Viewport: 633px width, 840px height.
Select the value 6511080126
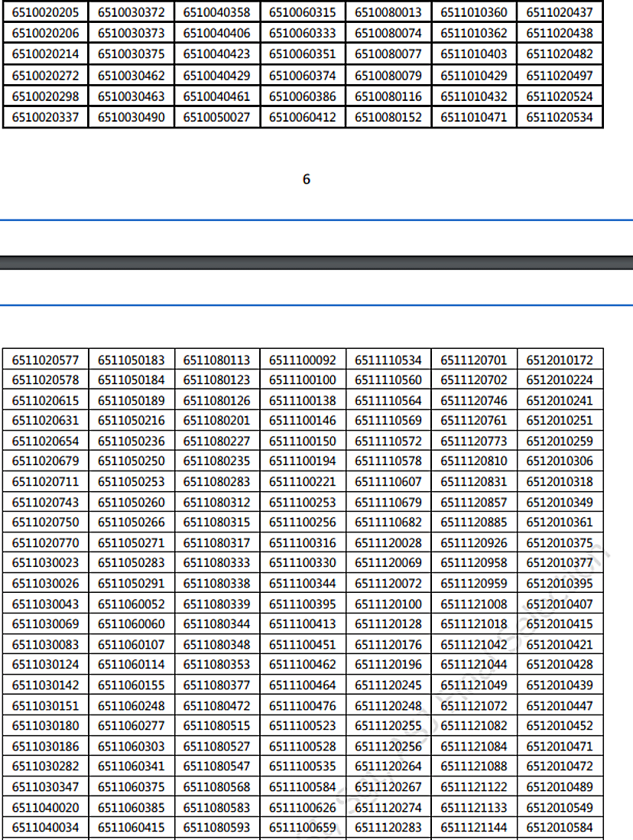tap(217, 400)
